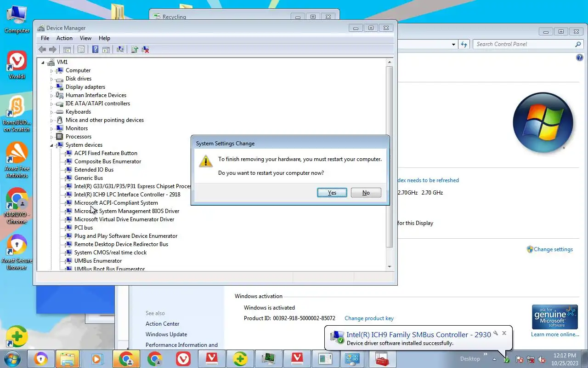Click the blue Help question mark toolbar icon
Viewport: 588px width, 368px height.
[x=95, y=49]
